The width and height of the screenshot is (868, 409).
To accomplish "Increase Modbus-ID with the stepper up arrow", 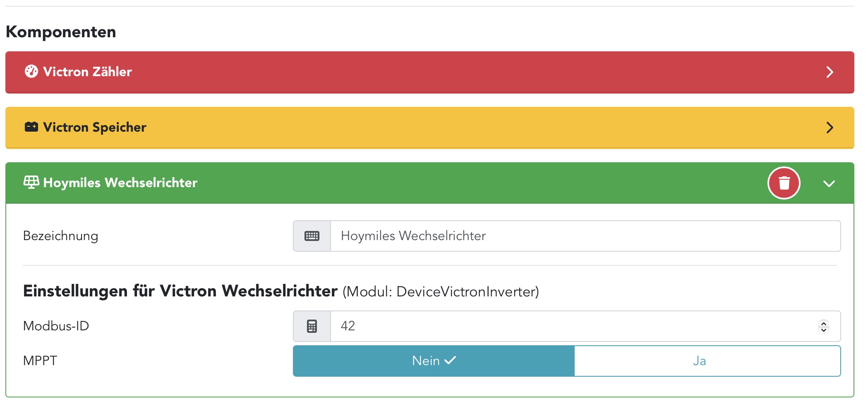I will pos(824,323).
